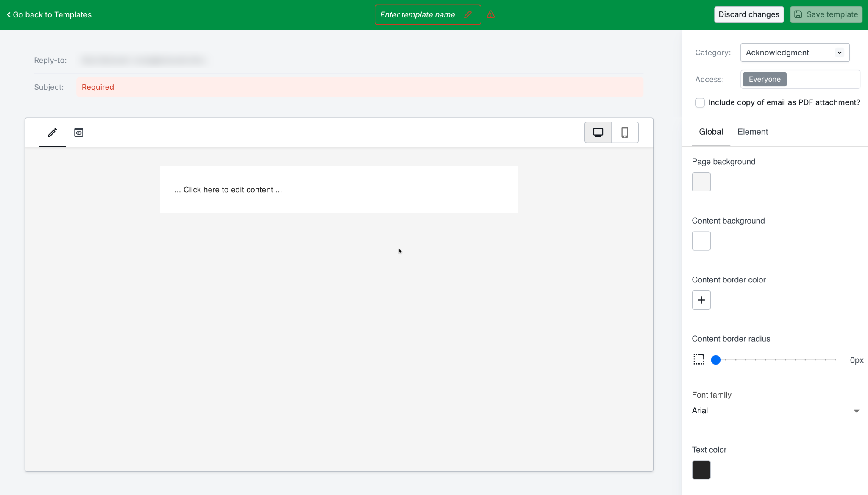Screen dimensions: 868x495
Task: Click plus icon under Content border color
Action: [x=701, y=300]
